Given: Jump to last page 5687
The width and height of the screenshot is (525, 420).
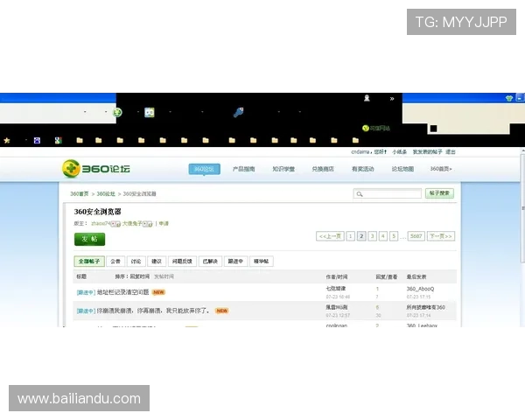Looking at the screenshot, I should [416, 236].
